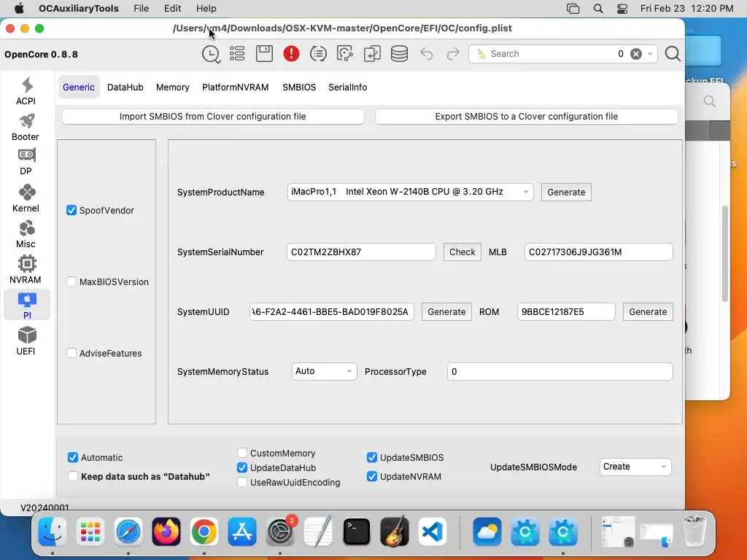Viewport: 747px width, 560px height.
Task: Open the PlatformNVRAM tab
Action: 236,87
